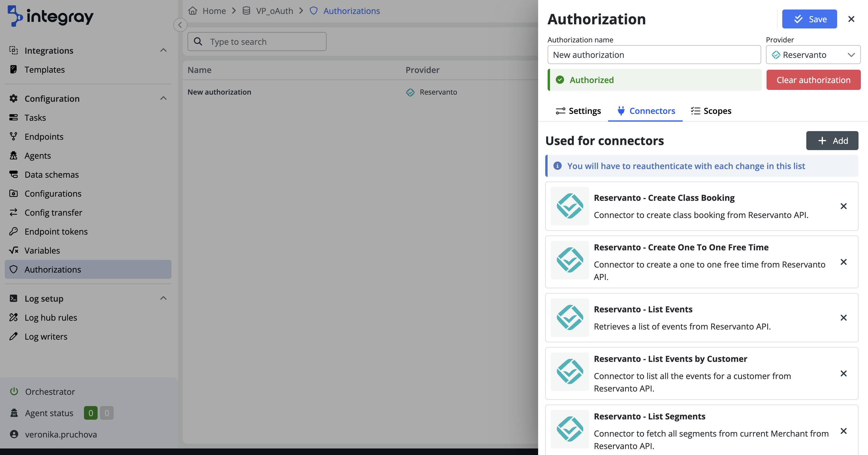The height and width of the screenshot is (455, 868).
Task: Click the Add connector button
Action: click(832, 141)
